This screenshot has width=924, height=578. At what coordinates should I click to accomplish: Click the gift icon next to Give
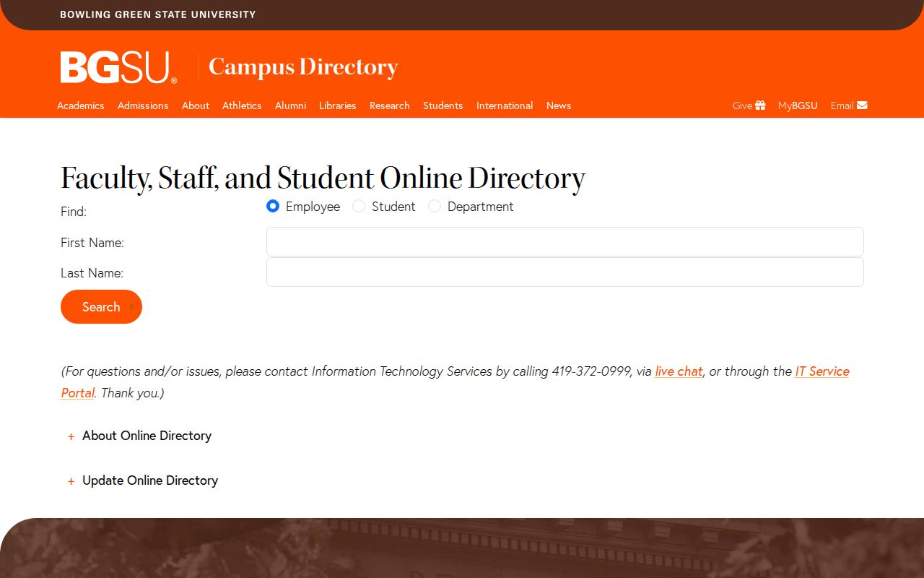[760, 105]
